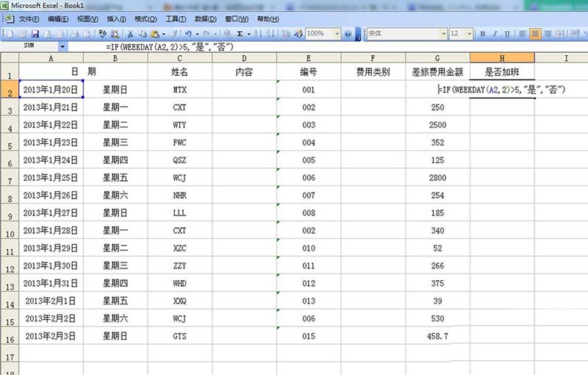Open the 宋体 font name dropdown
Image resolution: width=588 pixels, height=375 pixels.
point(444,34)
